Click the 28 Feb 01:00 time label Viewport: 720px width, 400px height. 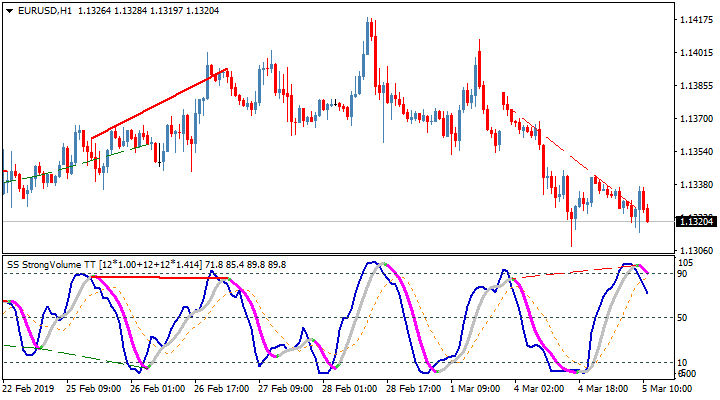(x=347, y=387)
